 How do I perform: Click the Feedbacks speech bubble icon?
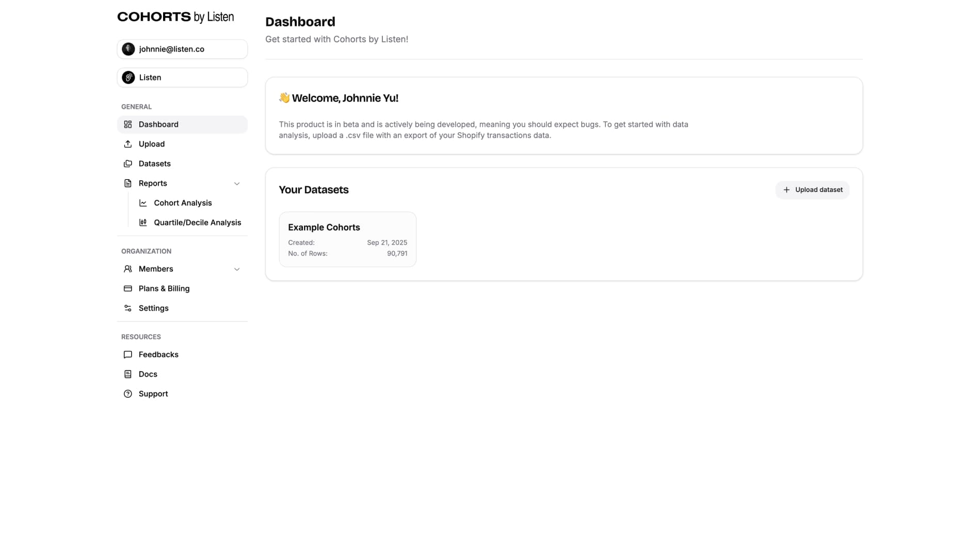[127, 355]
